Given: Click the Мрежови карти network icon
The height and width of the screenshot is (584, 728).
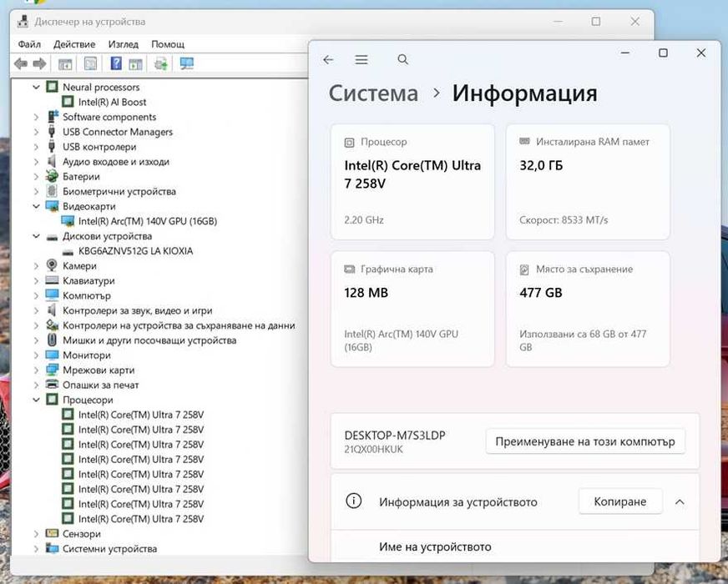Looking at the screenshot, I should pyautogui.click(x=52, y=370).
